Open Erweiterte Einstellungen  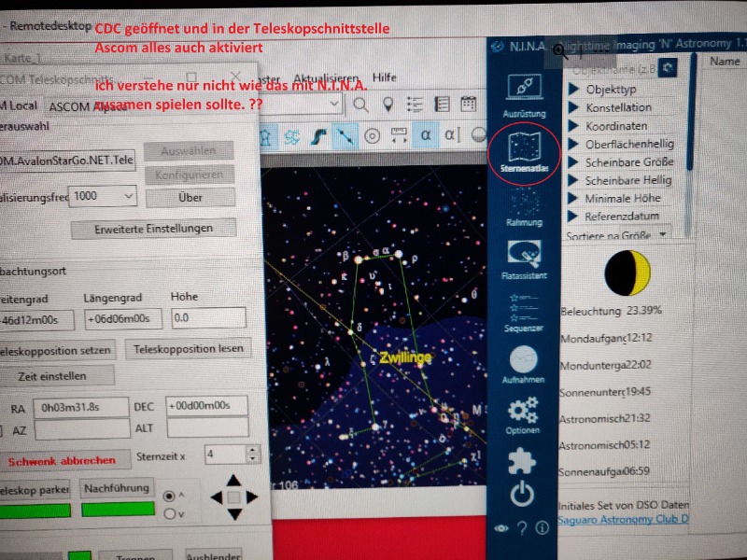click(153, 229)
